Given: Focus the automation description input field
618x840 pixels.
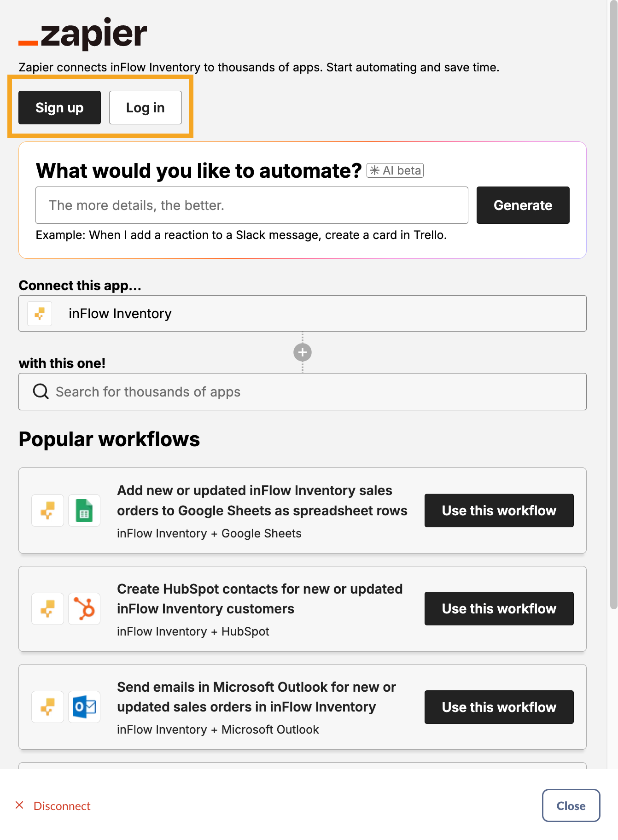Looking at the screenshot, I should coord(251,205).
